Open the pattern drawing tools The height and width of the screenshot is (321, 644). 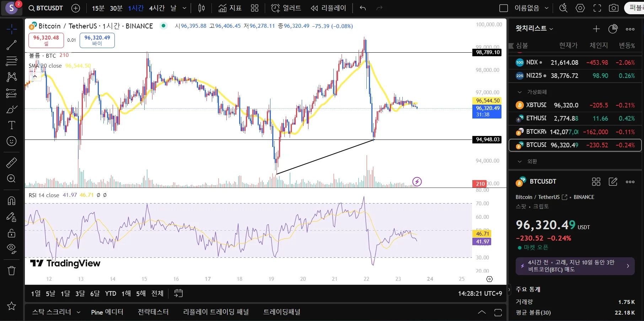click(11, 77)
